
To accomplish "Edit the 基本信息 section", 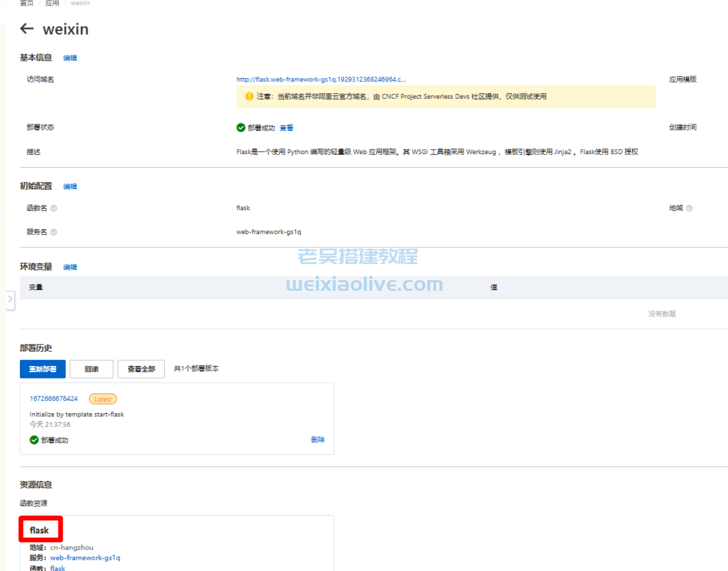I will tap(70, 58).
